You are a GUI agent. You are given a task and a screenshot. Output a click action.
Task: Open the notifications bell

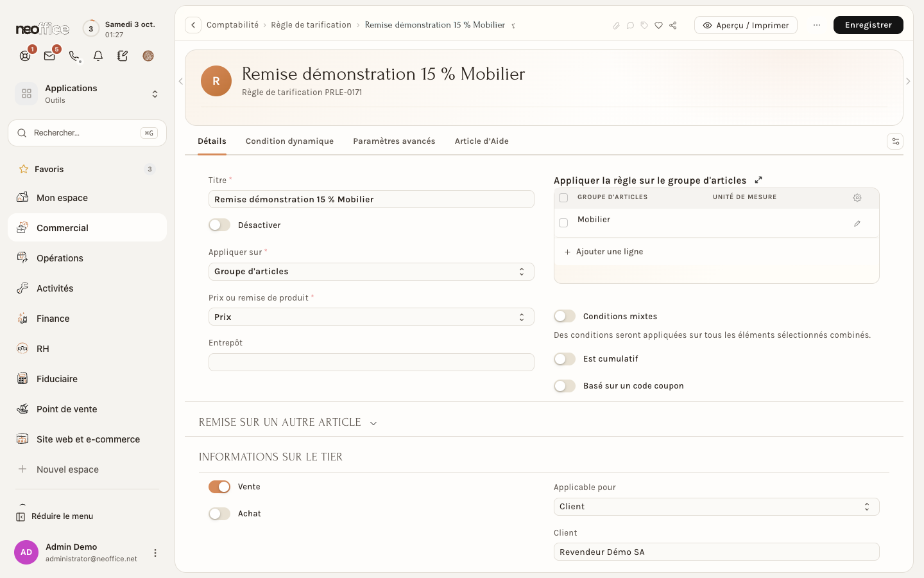pyautogui.click(x=98, y=56)
